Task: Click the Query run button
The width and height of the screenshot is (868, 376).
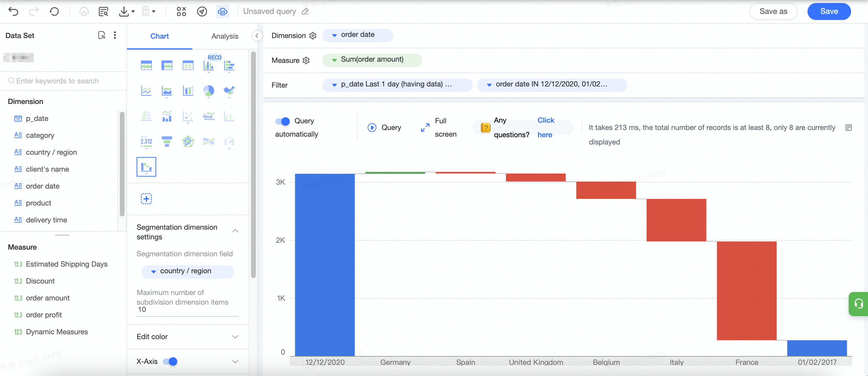Action: 384,128
